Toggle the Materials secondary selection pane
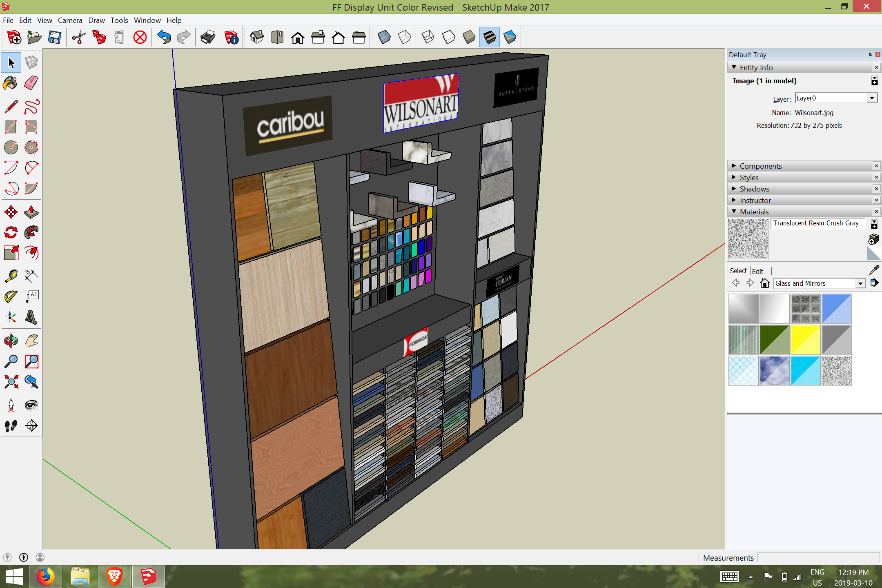Viewport: 882px width, 588px height. coord(874,224)
